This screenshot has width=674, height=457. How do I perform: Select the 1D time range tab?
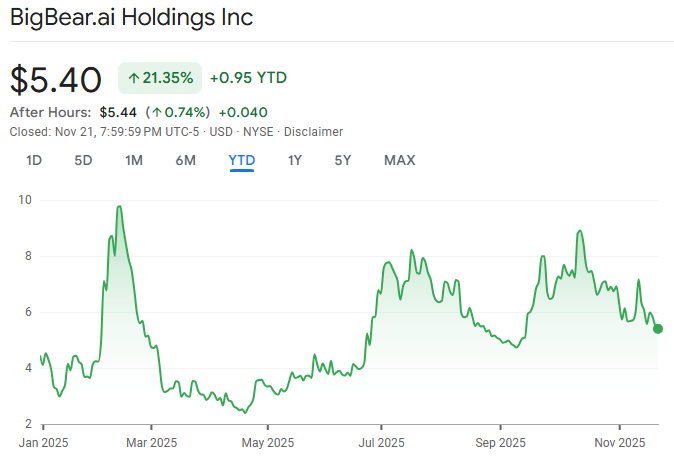pyautogui.click(x=34, y=160)
